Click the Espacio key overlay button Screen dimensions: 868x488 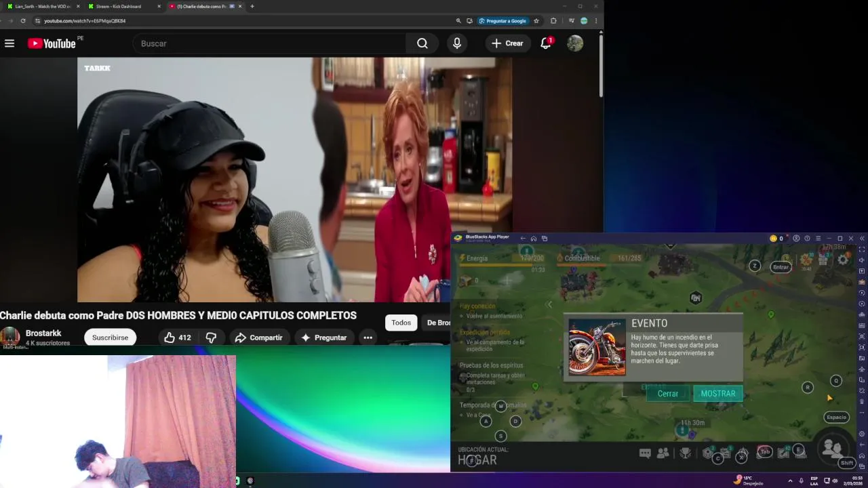tap(837, 418)
